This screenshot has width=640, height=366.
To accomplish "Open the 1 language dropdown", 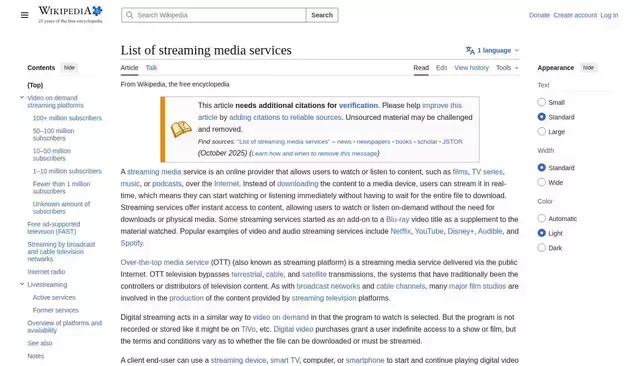I will tap(493, 50).
